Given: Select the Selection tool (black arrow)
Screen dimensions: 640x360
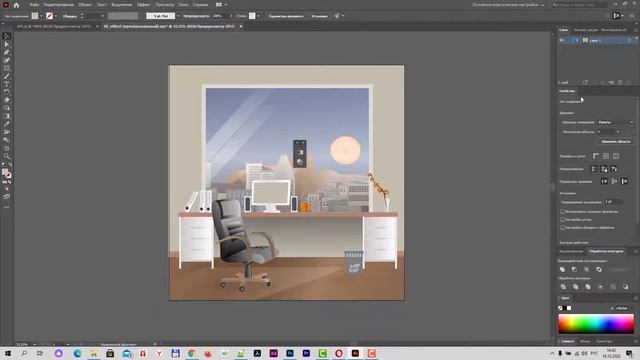Looking at the screenshot, I should 7,36.
